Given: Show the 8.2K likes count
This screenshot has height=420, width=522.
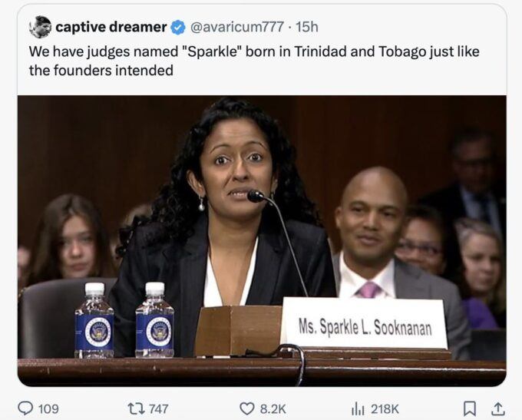Looking at the screenshot, I should tap(273, 408).
